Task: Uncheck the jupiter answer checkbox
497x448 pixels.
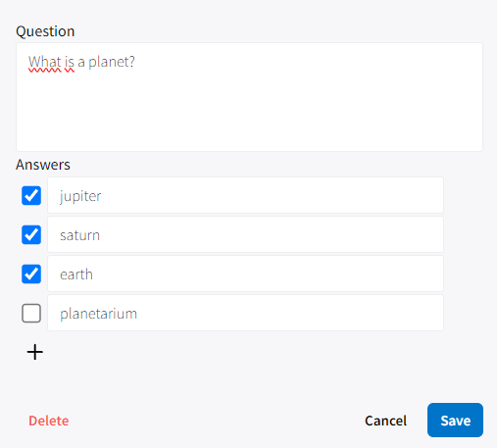Action: 31,195
